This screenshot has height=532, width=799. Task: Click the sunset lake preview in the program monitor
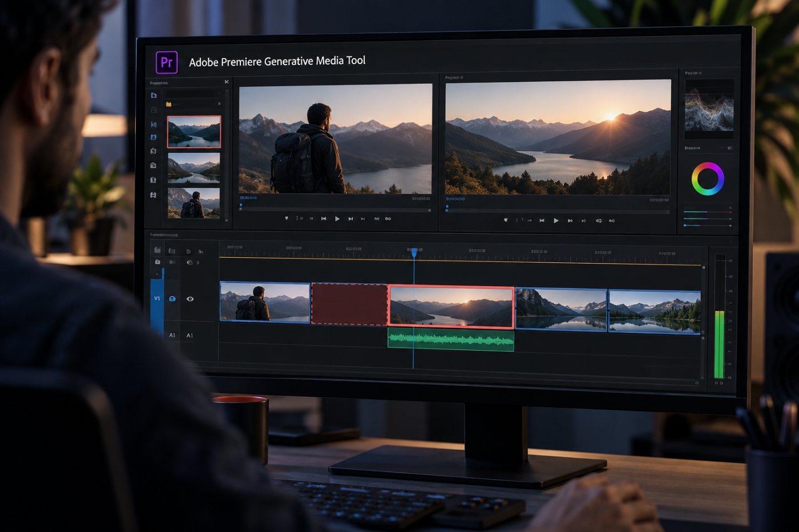click(x=558, y=137)
